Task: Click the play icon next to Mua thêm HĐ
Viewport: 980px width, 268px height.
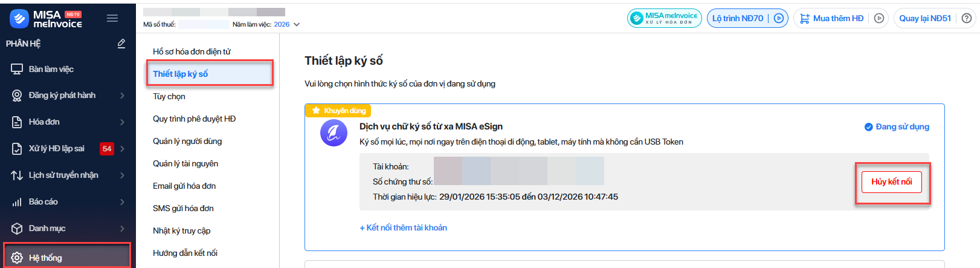Action: tap(879, 18)
